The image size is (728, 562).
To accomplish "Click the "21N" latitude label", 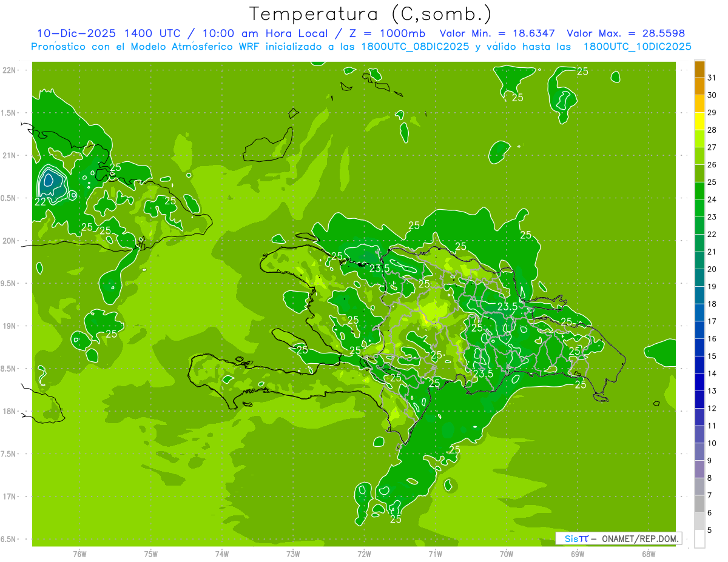I will point(9,156).
